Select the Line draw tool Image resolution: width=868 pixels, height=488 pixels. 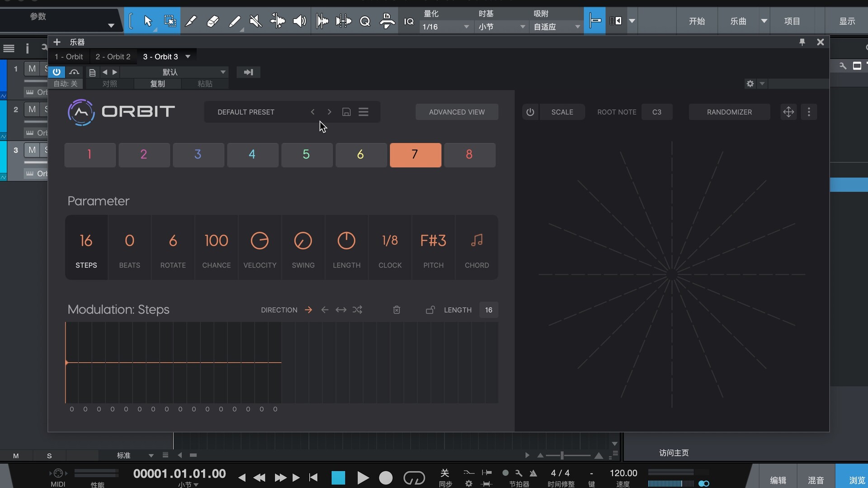point(234,21)
